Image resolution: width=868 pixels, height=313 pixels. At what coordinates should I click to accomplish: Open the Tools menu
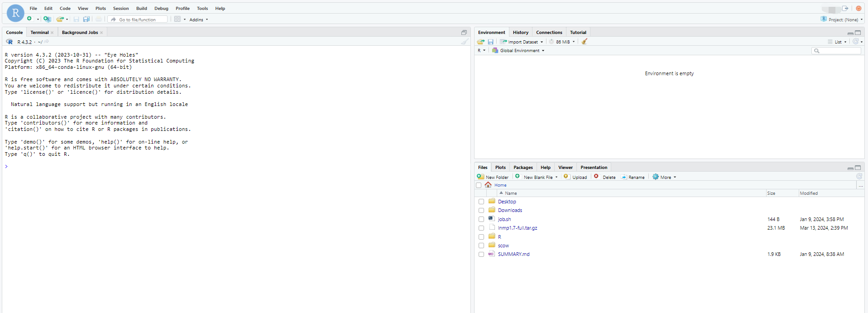[202, 8]
